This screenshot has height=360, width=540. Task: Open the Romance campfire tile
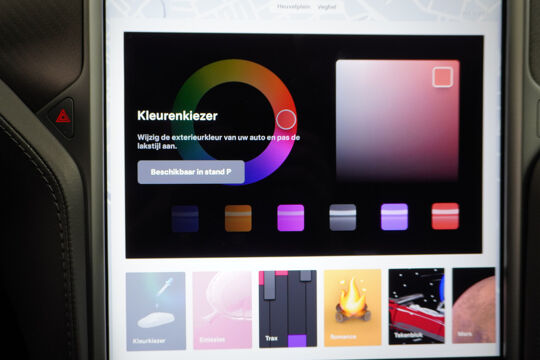[x=353, y=307]
